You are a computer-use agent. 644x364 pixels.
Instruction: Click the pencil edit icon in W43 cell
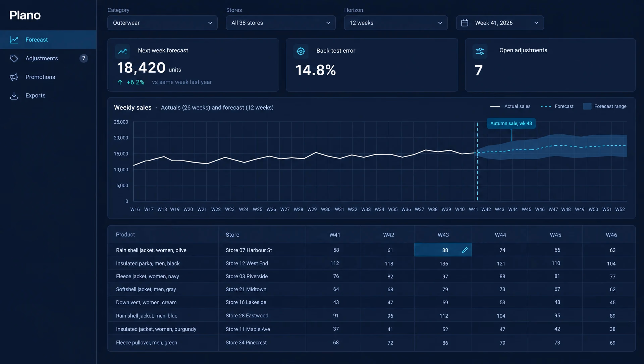465,250
